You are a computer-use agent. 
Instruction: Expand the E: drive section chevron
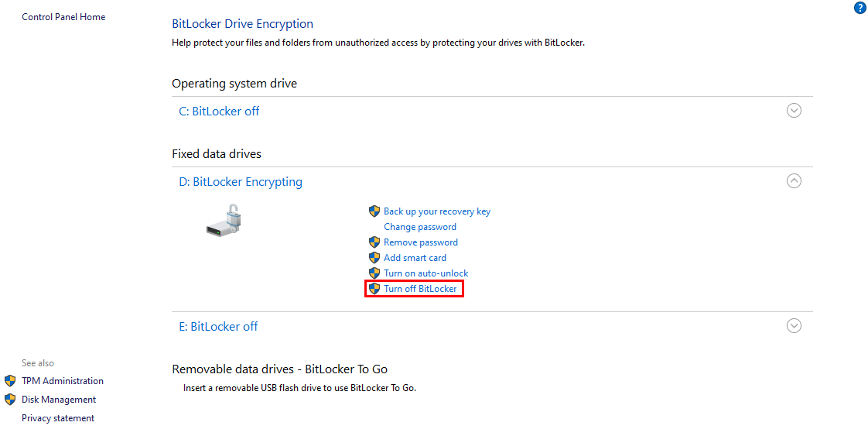point(794,326)
